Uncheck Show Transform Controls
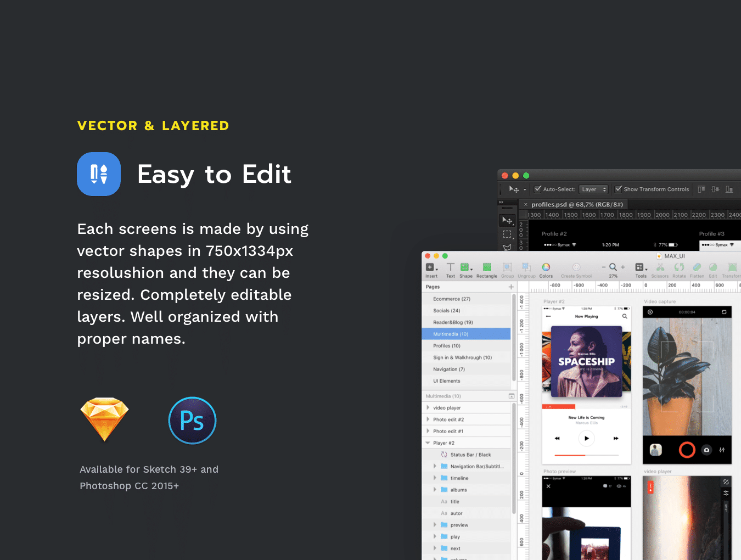741x560 pixels. 619,189
